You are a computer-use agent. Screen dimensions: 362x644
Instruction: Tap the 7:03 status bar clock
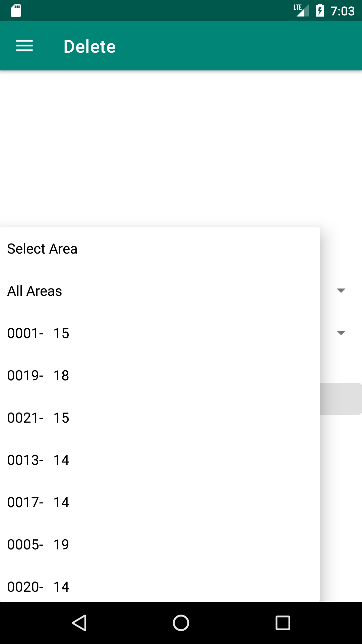tap(342, 11)
